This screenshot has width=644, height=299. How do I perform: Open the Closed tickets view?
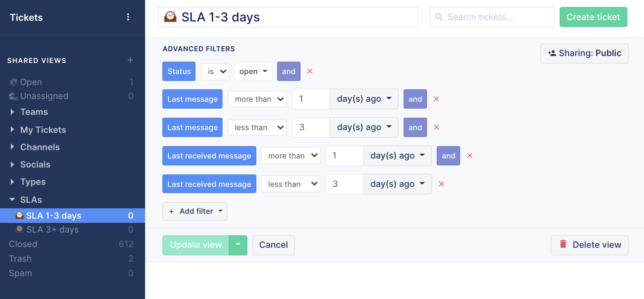pos(23,244)
